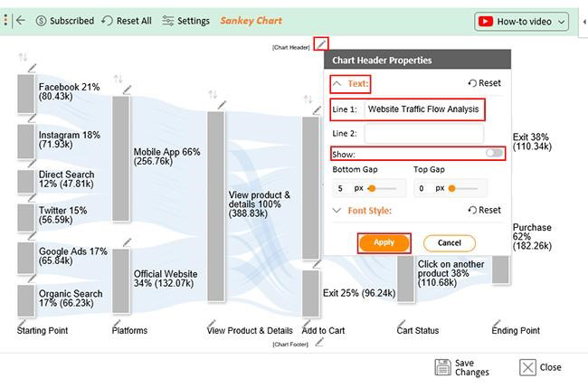This screenshot has height=388, width=588.
Task: Click the sort arrows above the Starting Point column
Action: coord(23,57)
